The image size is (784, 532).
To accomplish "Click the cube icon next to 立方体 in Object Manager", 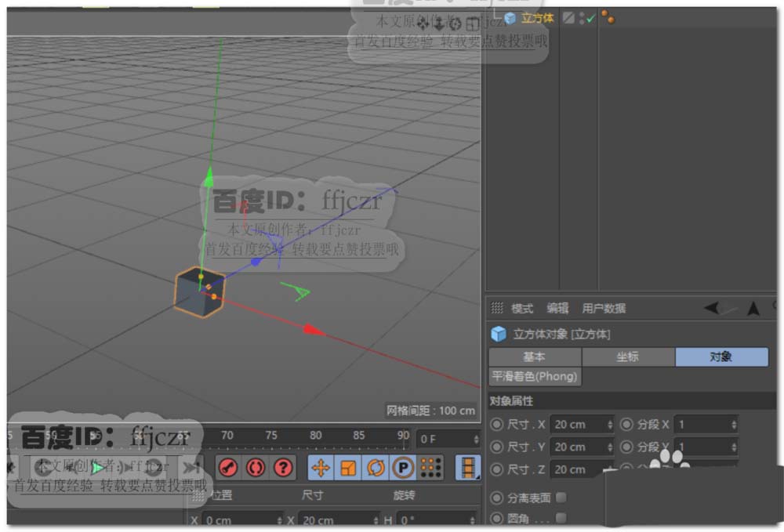I will pyautogui.click(x=510, y=19).
